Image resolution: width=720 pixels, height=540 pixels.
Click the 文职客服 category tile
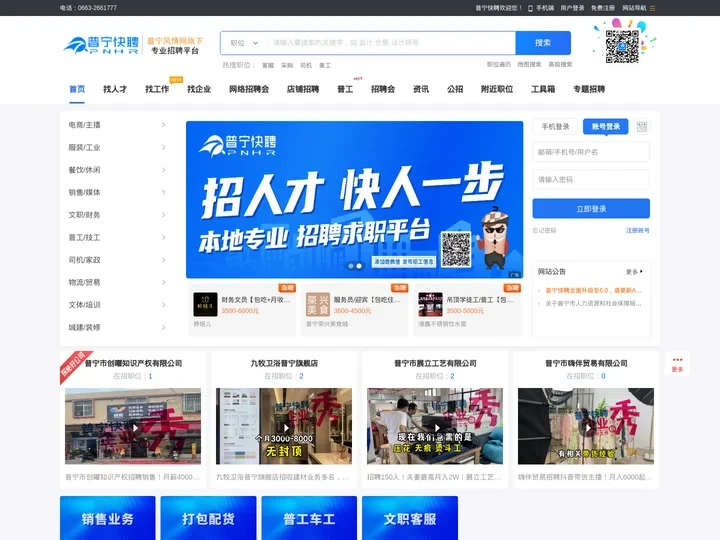[x=410, y=518]
